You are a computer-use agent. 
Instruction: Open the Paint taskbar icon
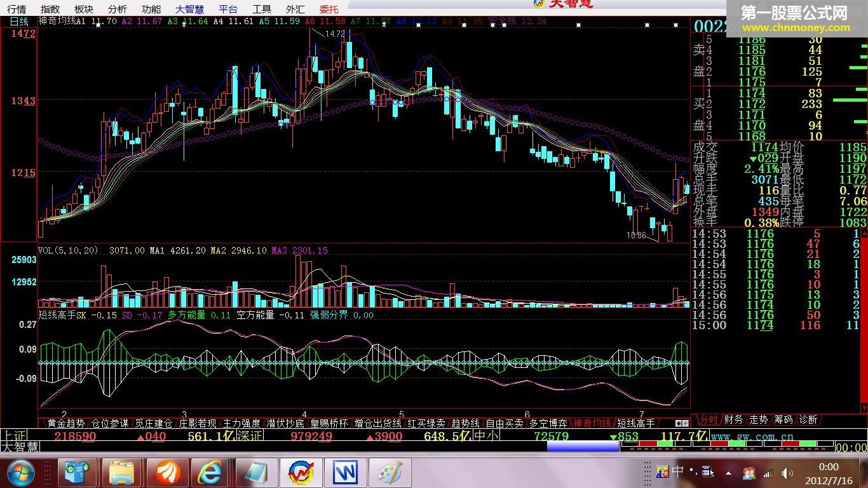[390, 473]
